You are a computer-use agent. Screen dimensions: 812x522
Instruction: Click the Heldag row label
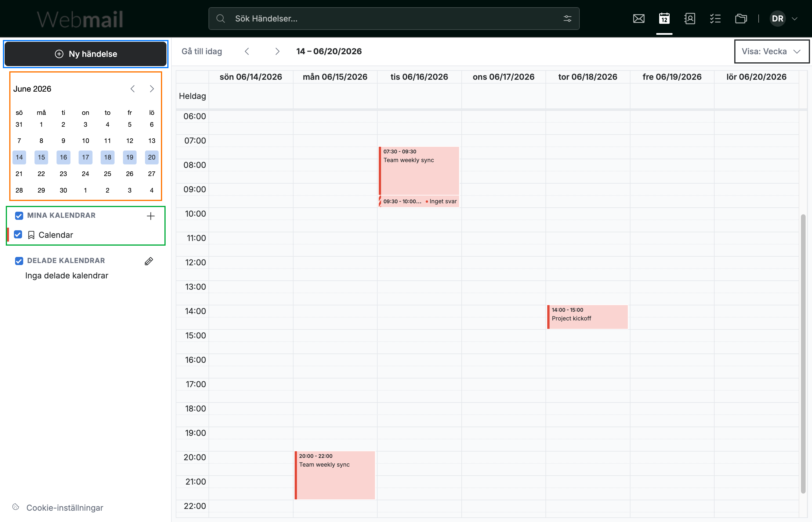point(192,96)
